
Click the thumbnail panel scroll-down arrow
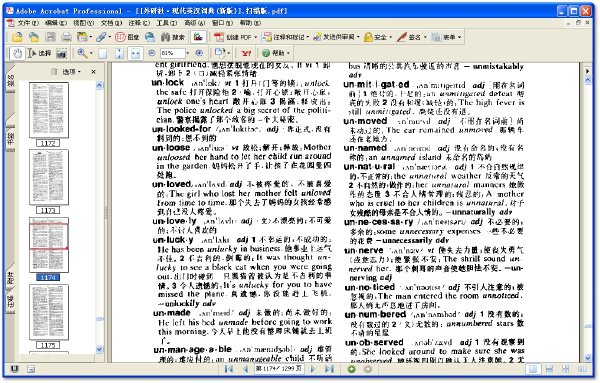[99, 349]
